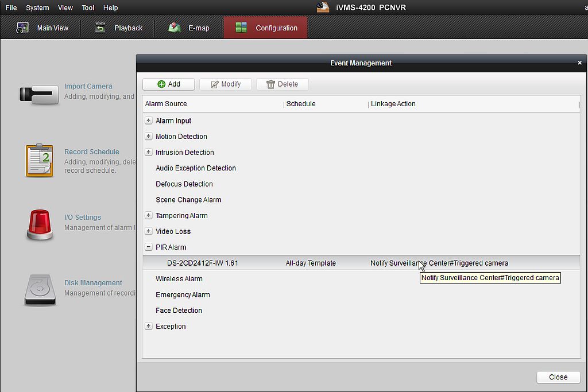Image resolution: width=588 pixels, height=392 pixels.
Task: Click the Main View monitor icon
Action: (22, 28)
